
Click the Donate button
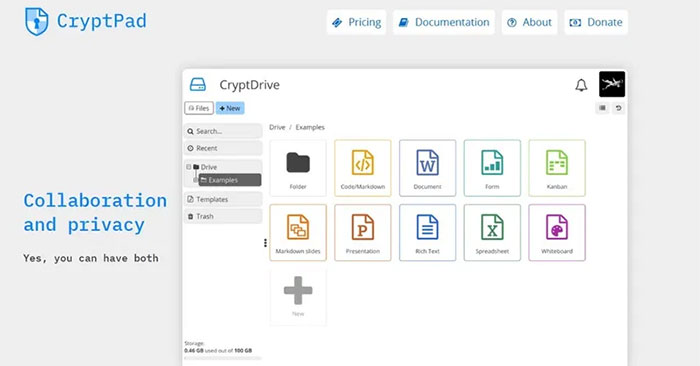pos(596,22)
